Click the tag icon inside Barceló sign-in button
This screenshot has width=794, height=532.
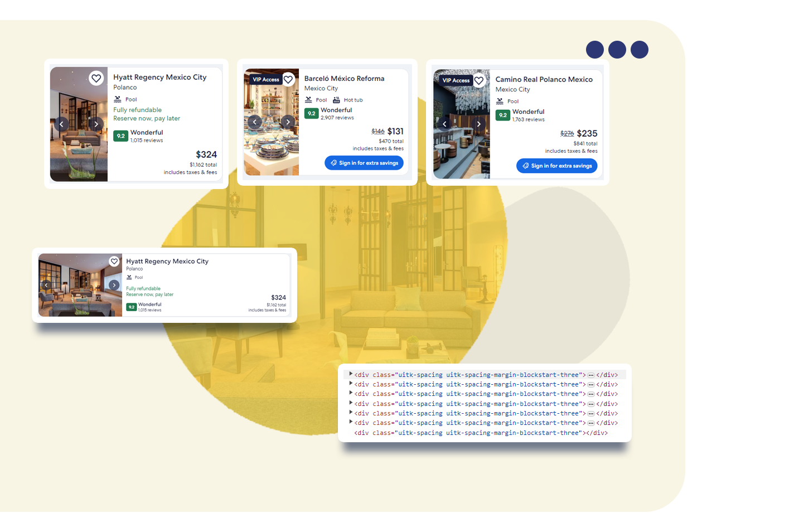pos(333,163)
